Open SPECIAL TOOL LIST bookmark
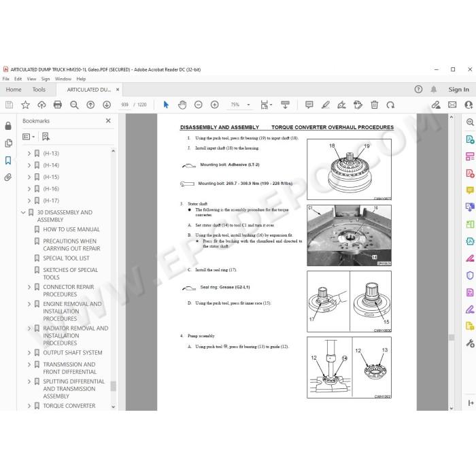The width and height of the screenshot is (476, 476). pyautogui.click(x=66, y=258)
